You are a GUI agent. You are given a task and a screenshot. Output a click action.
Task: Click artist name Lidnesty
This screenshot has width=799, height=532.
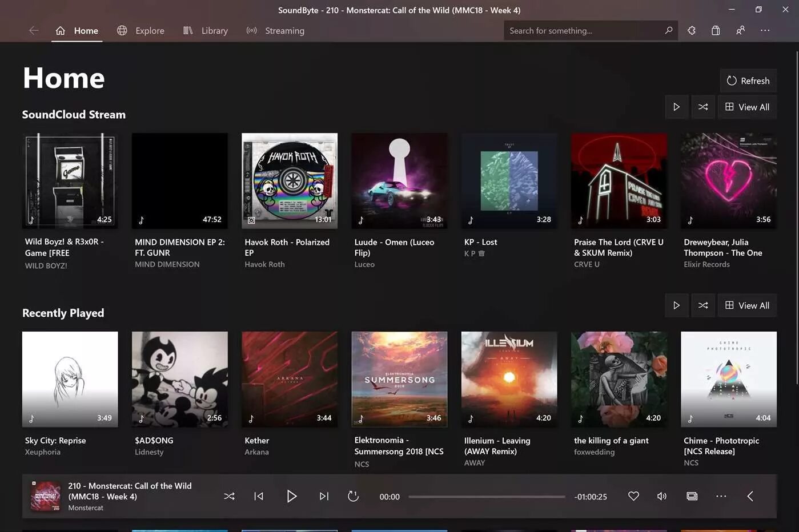pyautogui.click(x=149, y=452)
